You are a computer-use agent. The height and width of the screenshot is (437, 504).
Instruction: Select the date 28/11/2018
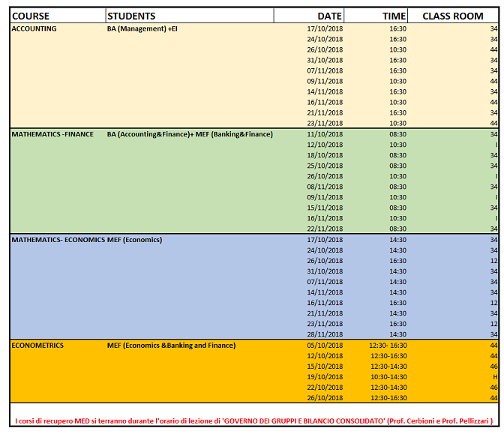pyautogui.click(x=325, y=334)
